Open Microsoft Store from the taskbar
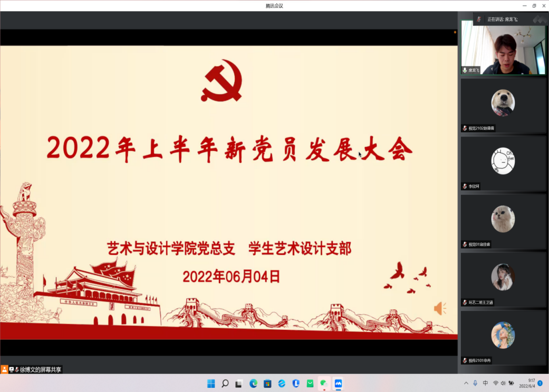549x392 pixels. 267,384
